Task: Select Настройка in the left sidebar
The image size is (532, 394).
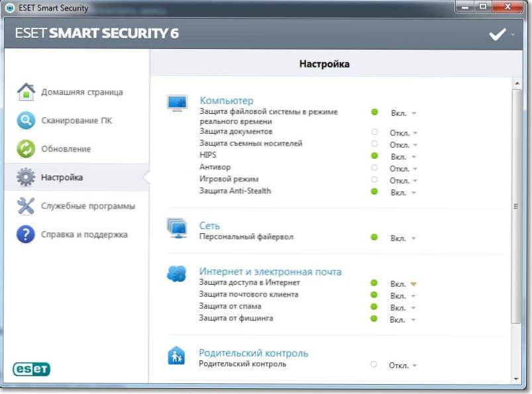Action: click(62, 177)
